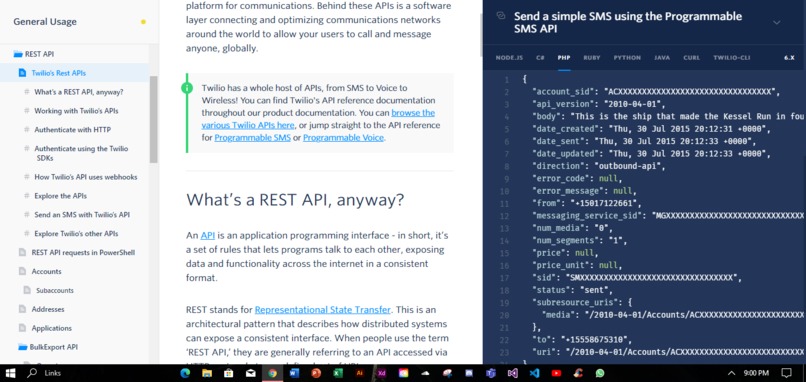Switch to the JAVA code tab

pos(662,58)
